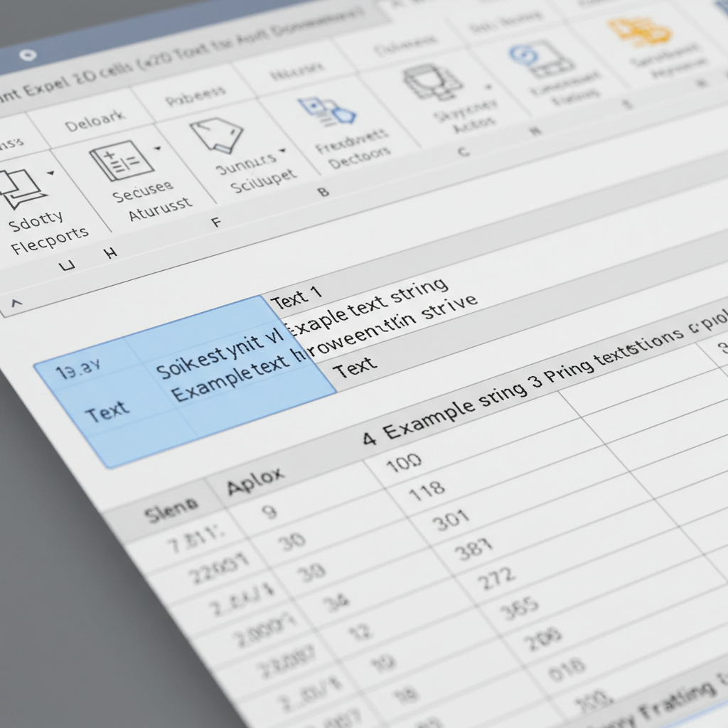
Task: Click the Skyyoney Actos label
Action: [x=466, y=117]
